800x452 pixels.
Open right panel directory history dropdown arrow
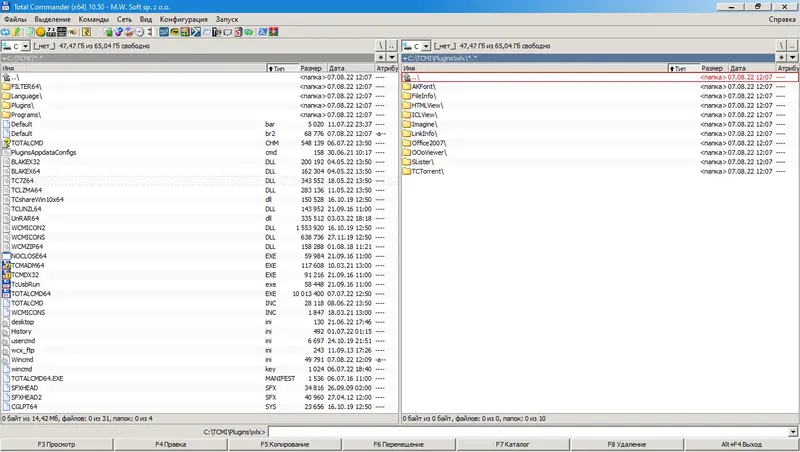pos(793,58)
